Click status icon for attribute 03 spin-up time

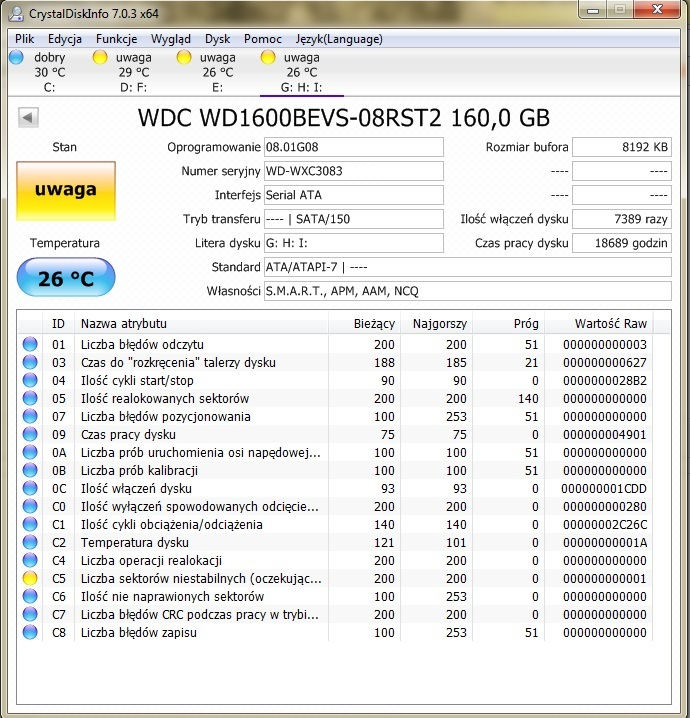tap(30, 362)
